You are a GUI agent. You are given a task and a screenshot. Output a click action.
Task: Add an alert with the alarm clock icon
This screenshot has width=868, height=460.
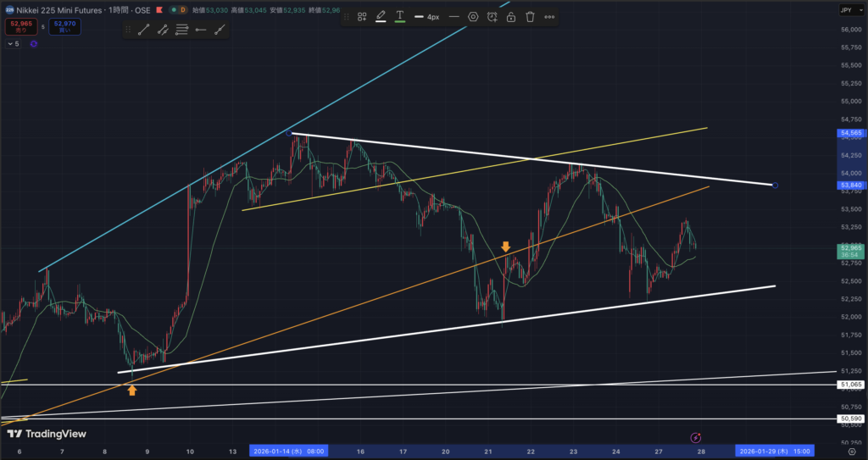click(492, 17)
